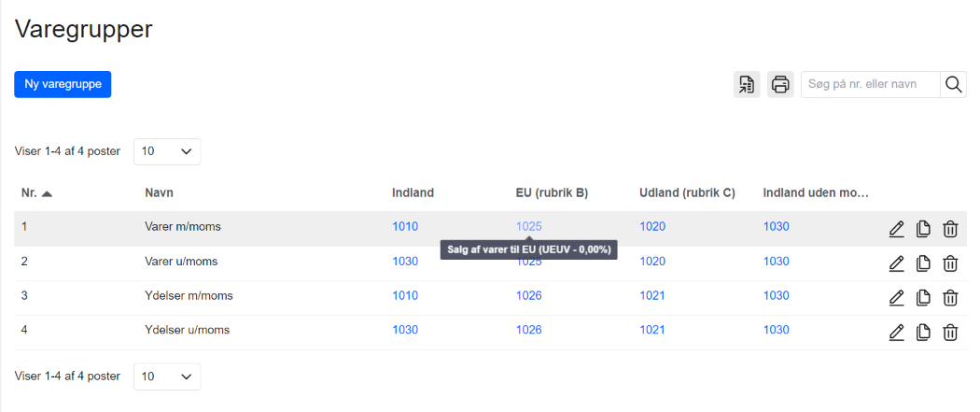
Task: Open the top page size dropdown
Action: pyautogui.click(x=167, y=151)
